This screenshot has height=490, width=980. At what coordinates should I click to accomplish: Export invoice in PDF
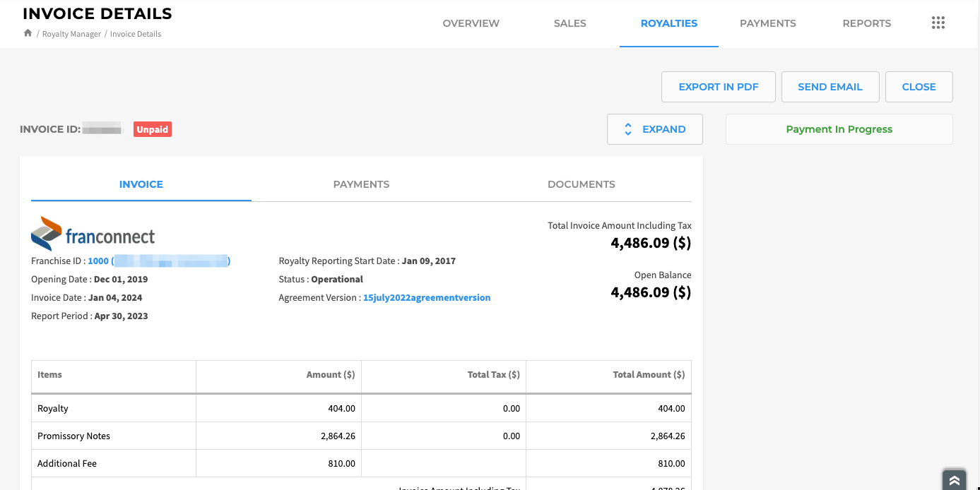719,87
